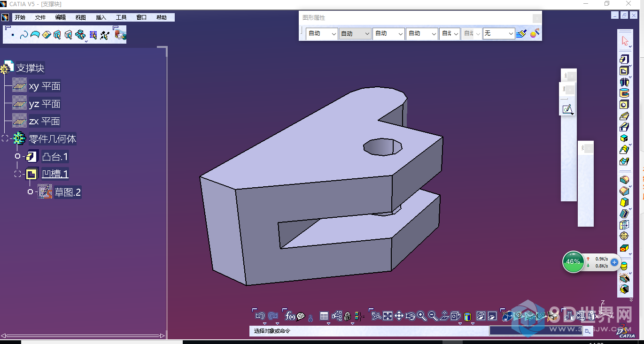Select the Slot tool

pos(624,127)
